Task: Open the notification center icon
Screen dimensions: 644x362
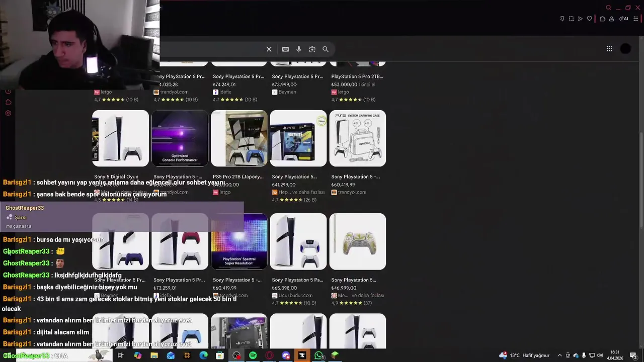Action: pos(633,355)
